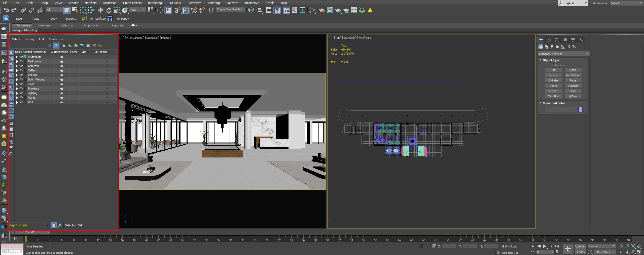
Task: Toggle visibility of the Ceiling layer
Action: 21,70
